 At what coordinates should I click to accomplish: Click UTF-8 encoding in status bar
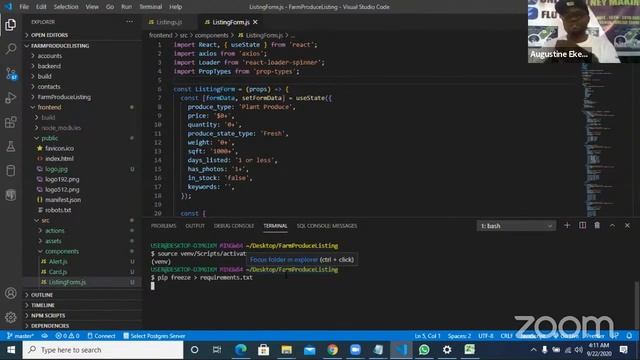point(486,336)
